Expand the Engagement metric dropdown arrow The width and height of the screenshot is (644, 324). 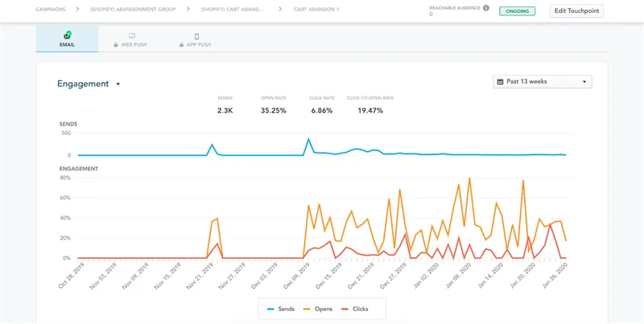click(118, 84)
